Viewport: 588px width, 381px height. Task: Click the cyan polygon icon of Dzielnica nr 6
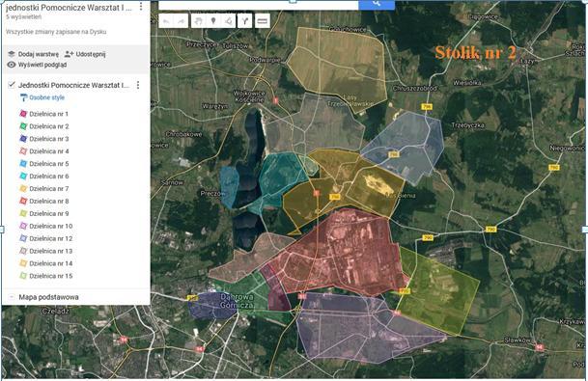23,176
